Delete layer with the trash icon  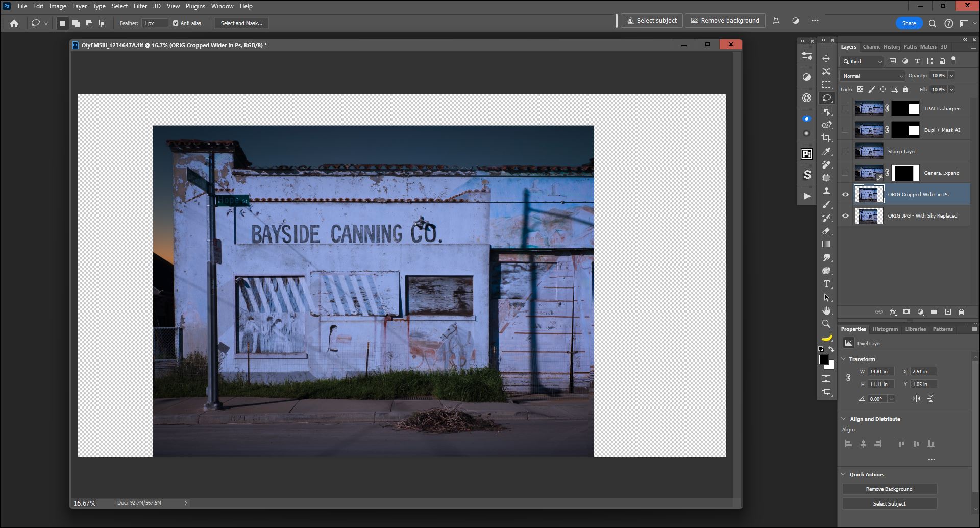(x=961, y=312)
